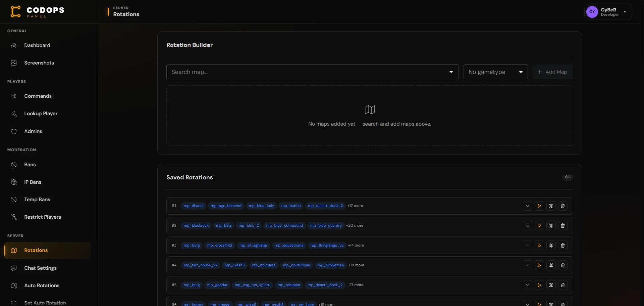The height and width of the screenshot is (306, 644).
Task: Open the Search map combo box
Action: pyautogui.click(x=312, y=72)
